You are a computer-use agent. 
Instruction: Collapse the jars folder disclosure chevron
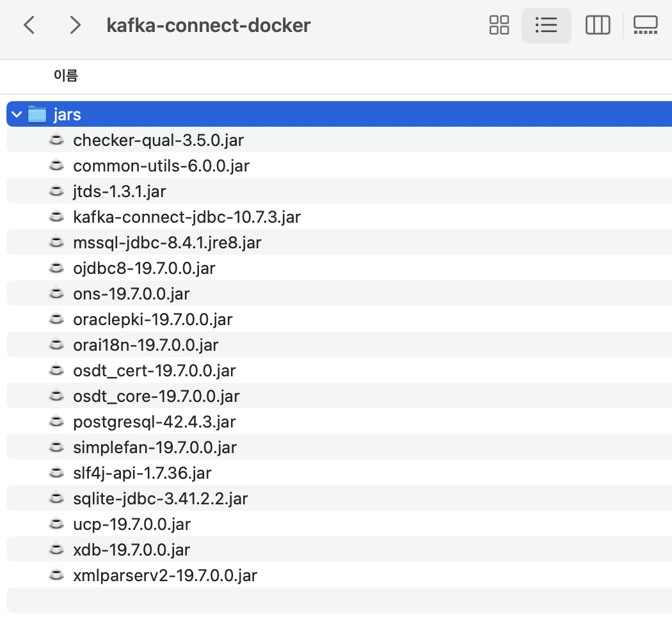[x=17, y=115]
